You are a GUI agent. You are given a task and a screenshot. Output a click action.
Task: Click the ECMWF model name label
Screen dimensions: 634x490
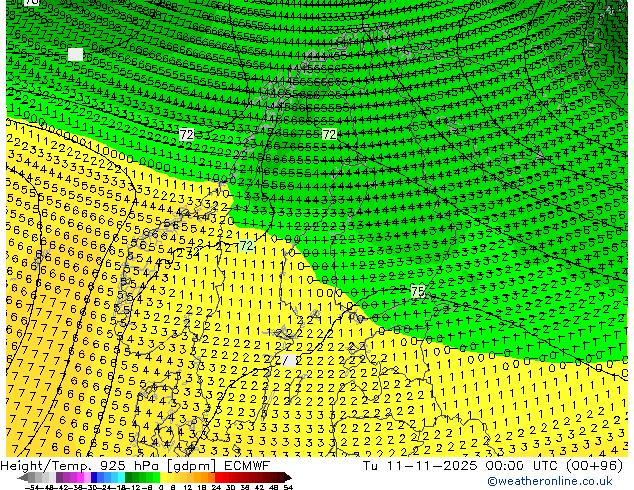[247, 466]
